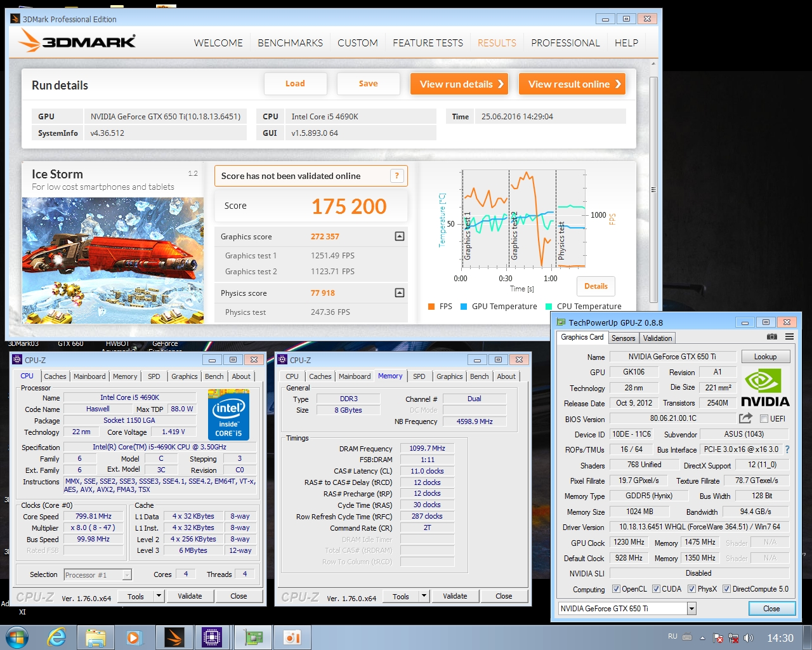
Task: Click the Bus Interface question mark in GPU-Z
Action: click(787, 449)
